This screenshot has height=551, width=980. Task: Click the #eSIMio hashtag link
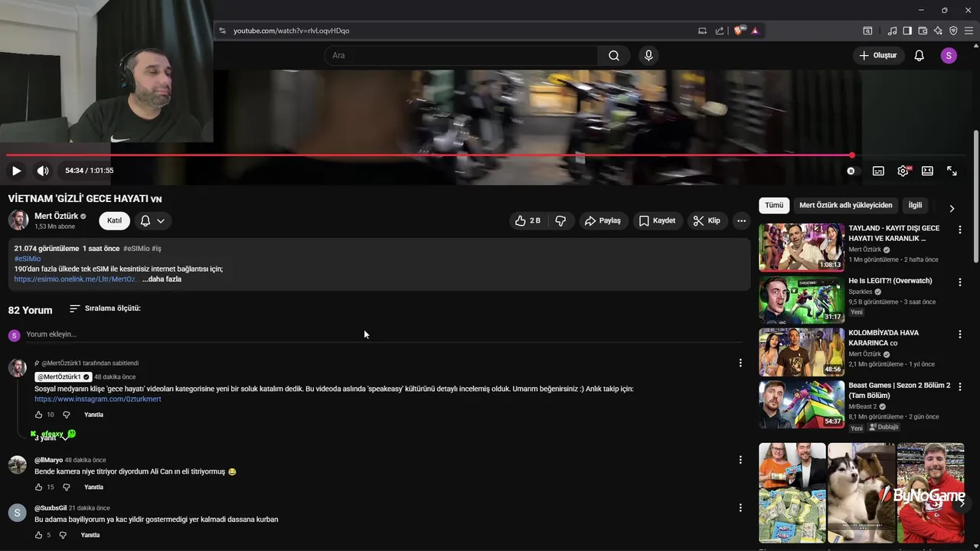(x=28, y=259)
